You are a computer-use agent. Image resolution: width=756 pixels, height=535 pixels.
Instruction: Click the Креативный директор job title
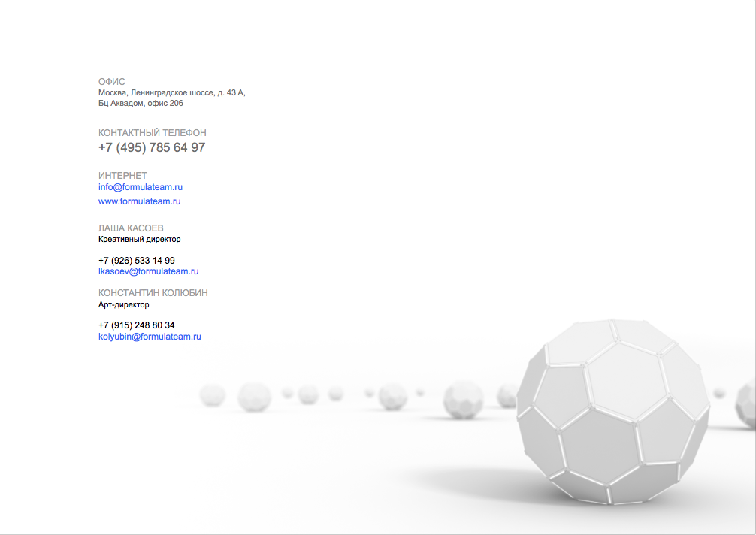point(139,239)
